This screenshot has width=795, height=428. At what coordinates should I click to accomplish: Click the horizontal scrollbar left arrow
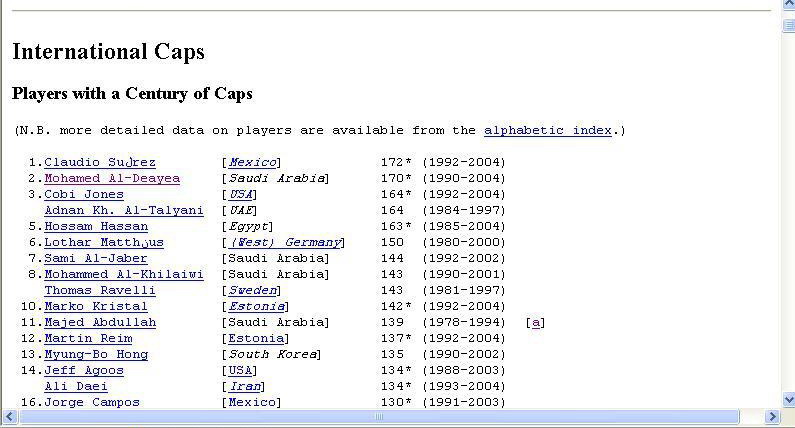click(10, 417)
